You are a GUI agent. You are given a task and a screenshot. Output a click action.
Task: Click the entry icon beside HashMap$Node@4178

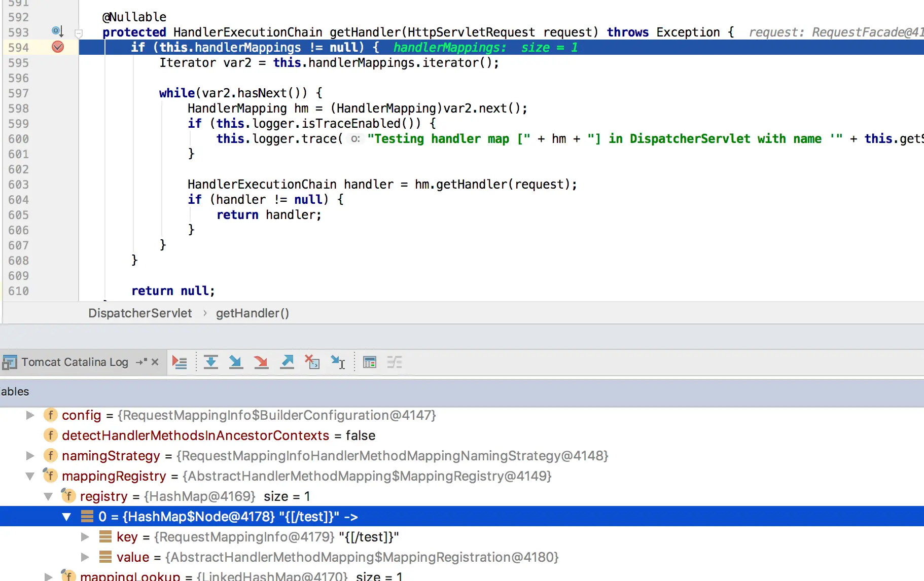87,517
